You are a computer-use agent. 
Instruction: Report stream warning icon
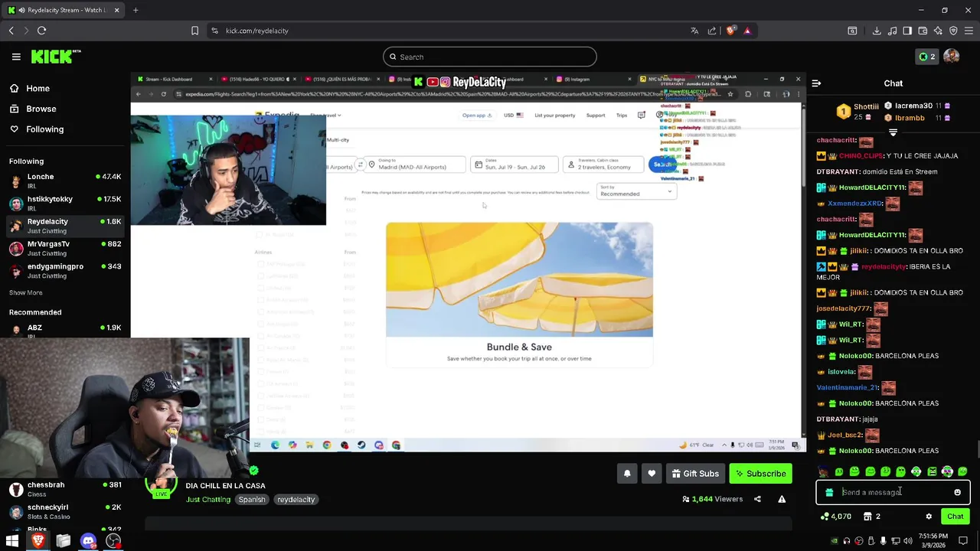click(x=782, y=499)
